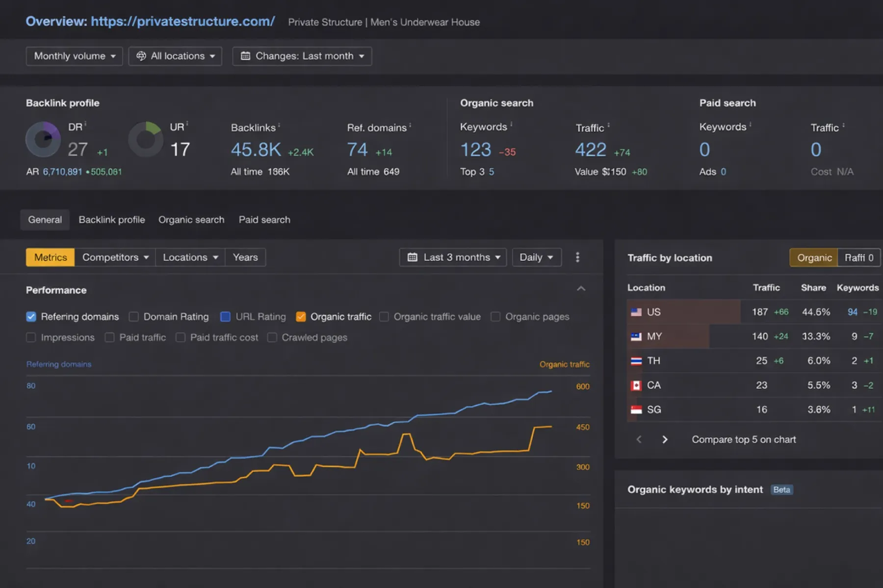Click info icon beside Organic search Traffic

coord(609,126)
